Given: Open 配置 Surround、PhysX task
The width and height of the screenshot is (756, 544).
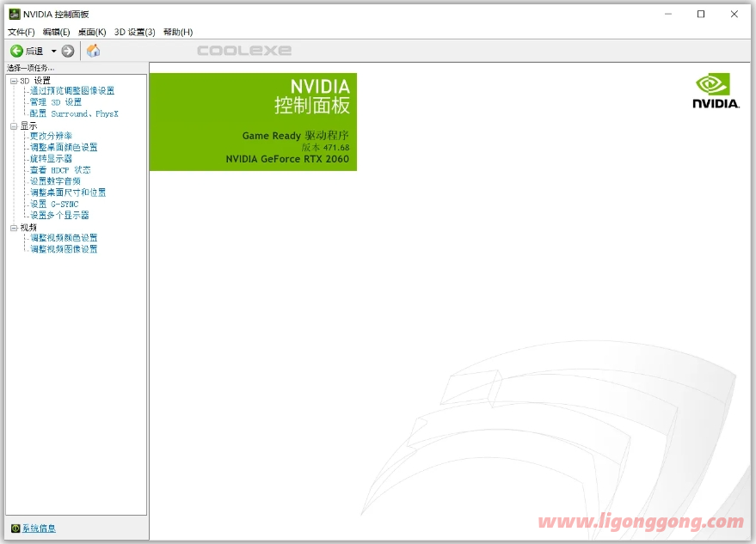Looking at the screenshot, I should [74, 113].
